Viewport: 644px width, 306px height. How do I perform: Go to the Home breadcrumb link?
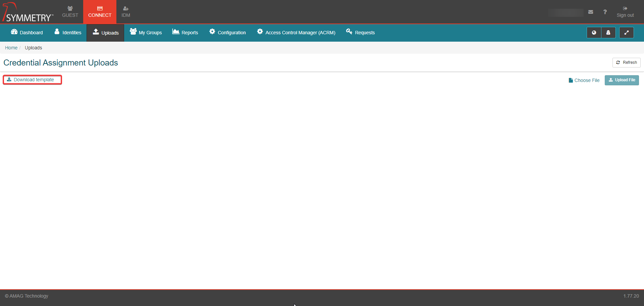coord(11,48)
